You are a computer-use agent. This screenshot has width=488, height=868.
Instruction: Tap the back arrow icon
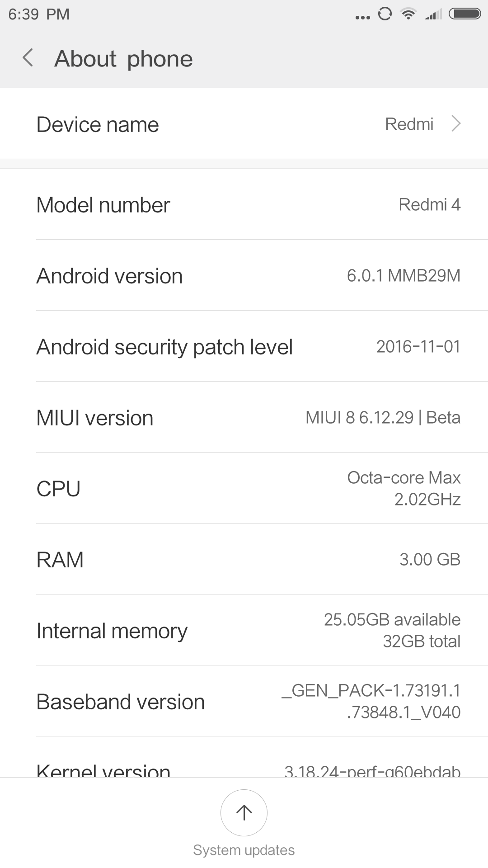[x=28, y=58]
